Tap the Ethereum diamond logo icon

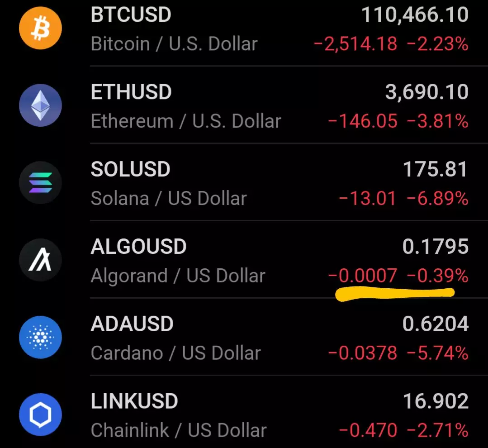click(x=40, y=105)
